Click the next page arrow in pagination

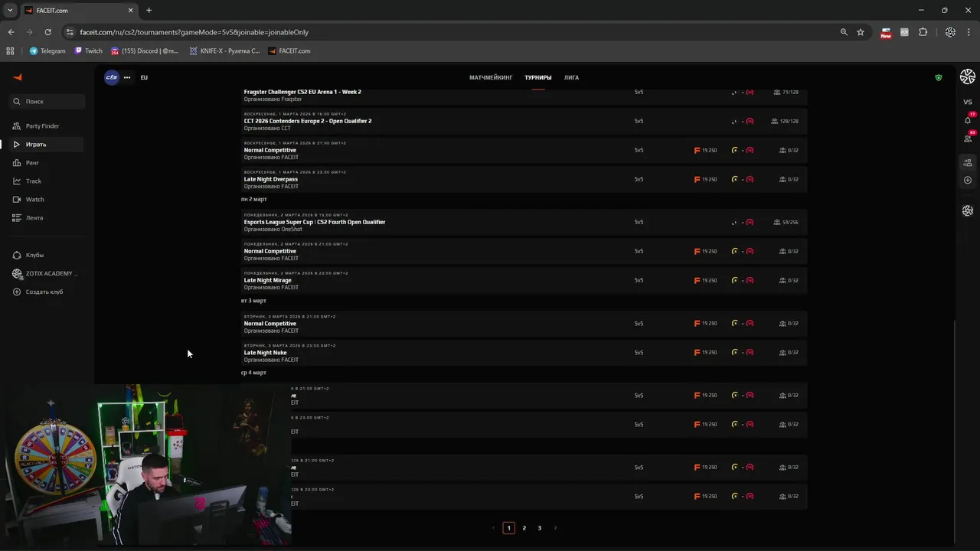tap(555, 528)
